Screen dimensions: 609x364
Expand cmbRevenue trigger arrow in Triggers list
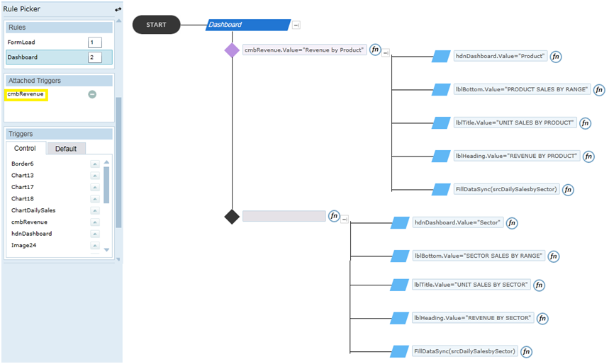(95, 222)
